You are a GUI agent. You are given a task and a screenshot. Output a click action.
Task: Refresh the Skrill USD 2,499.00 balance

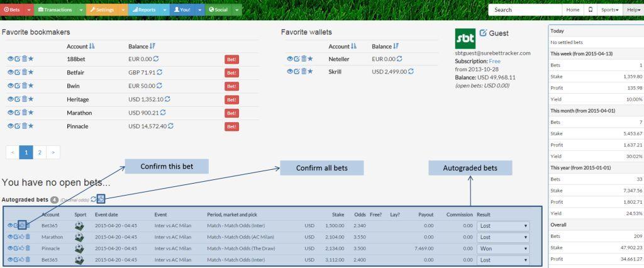(x=411, y=72)
